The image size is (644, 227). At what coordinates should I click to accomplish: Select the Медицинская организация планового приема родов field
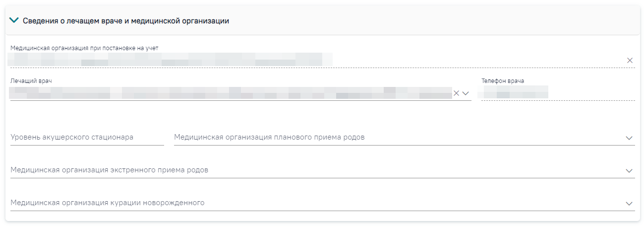coord(404,137)
